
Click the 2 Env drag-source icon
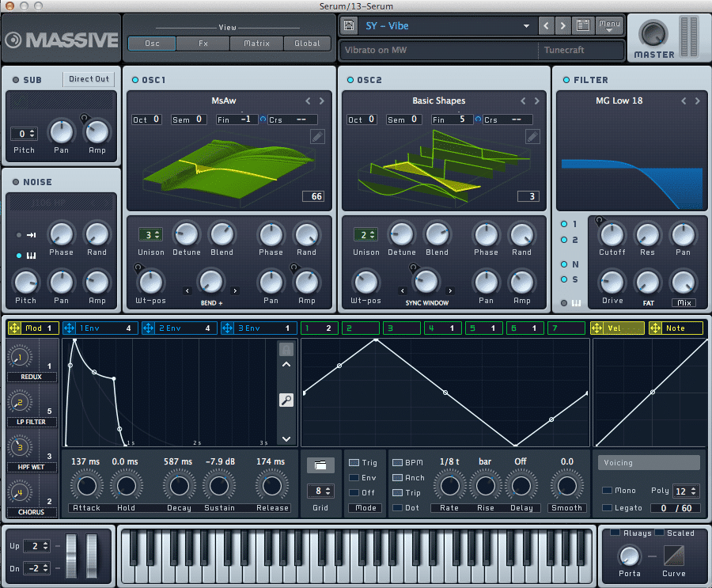click(x=148, y=328)
